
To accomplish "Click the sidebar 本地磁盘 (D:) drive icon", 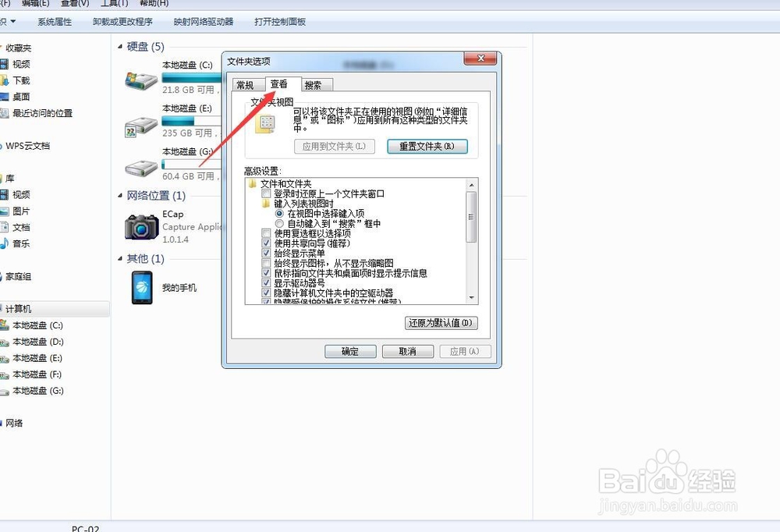I will (4, 342).
